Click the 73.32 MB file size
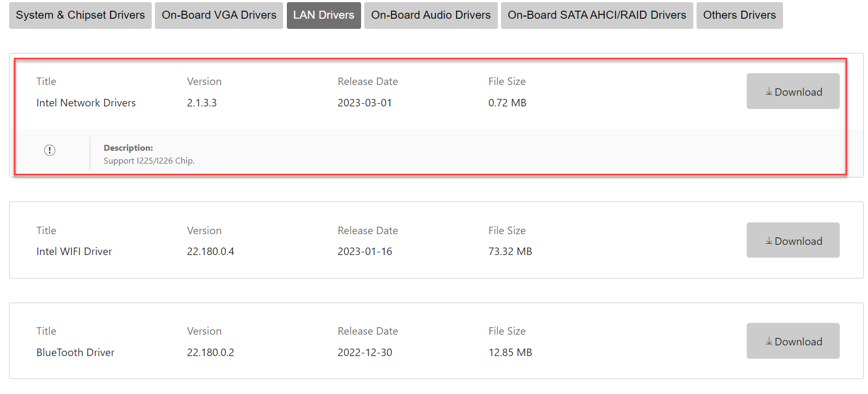The height and width of the screenshot is (394, 868). (x=510, y=251)
